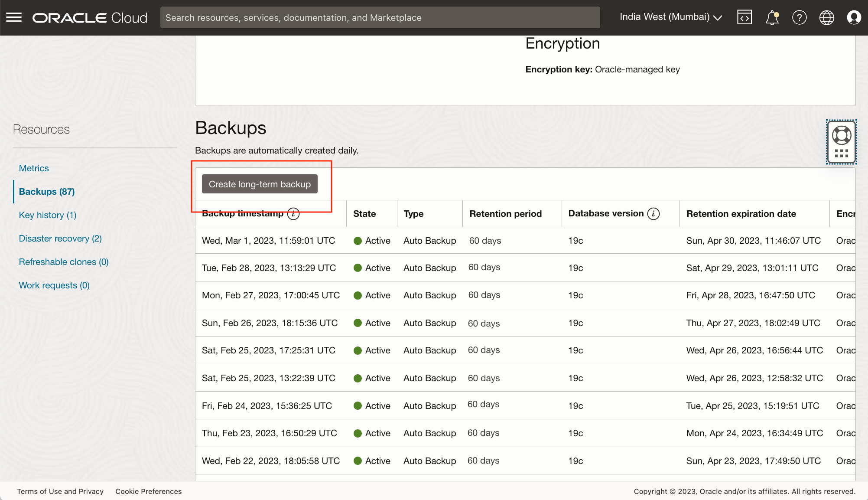Open the Backup timestamp info tooltip

(x=293, y=214)
